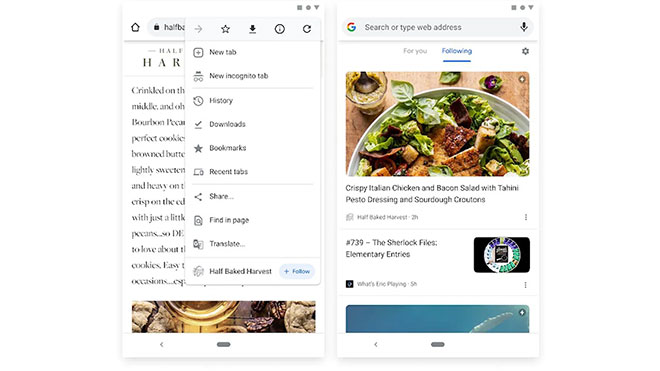Screen dimensions: 660x371
Task: Tap the cookie photo on left page
Action: click(224, 317)
